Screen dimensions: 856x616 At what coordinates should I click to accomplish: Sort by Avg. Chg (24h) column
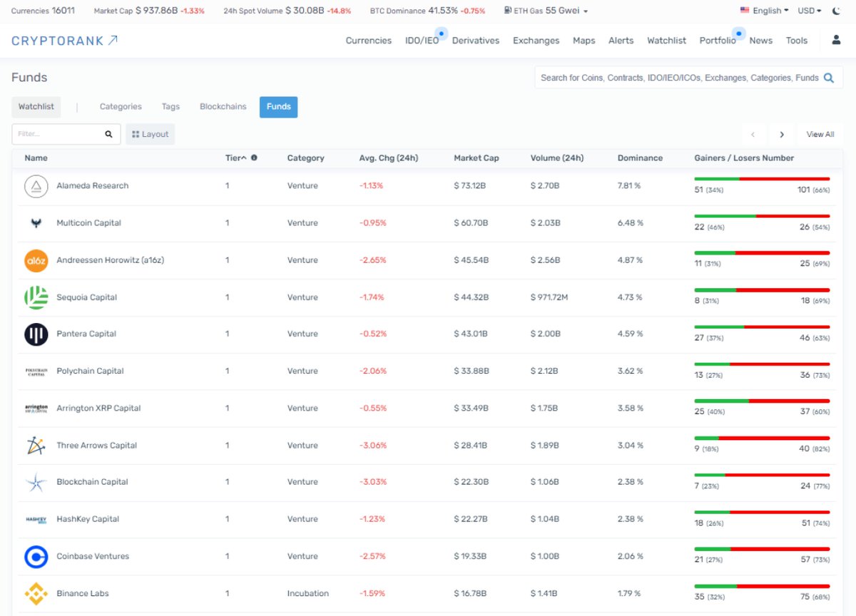389,158
